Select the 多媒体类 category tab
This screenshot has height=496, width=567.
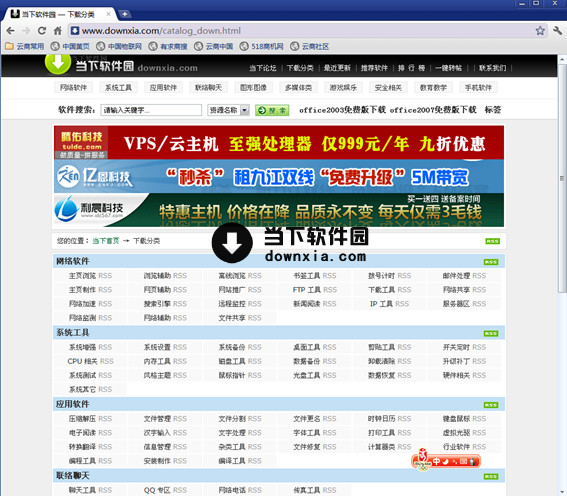pos(298,87)
